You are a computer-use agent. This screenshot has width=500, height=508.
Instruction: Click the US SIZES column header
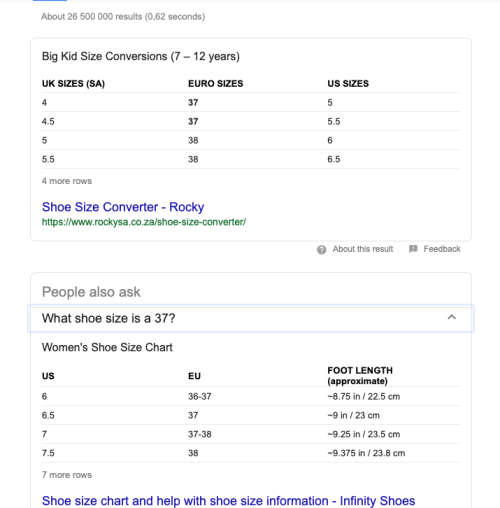pyautogui.click(x=348, y=84)
